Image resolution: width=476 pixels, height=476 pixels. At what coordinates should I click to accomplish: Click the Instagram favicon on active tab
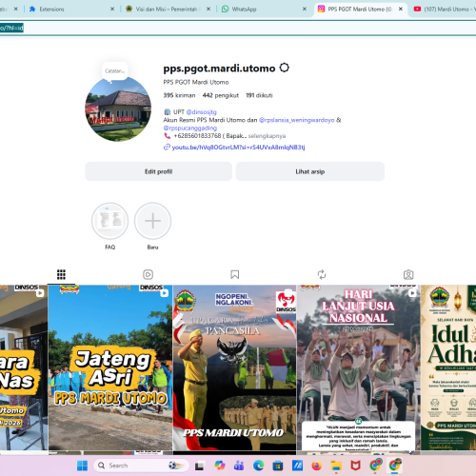[x=321, y=9]
